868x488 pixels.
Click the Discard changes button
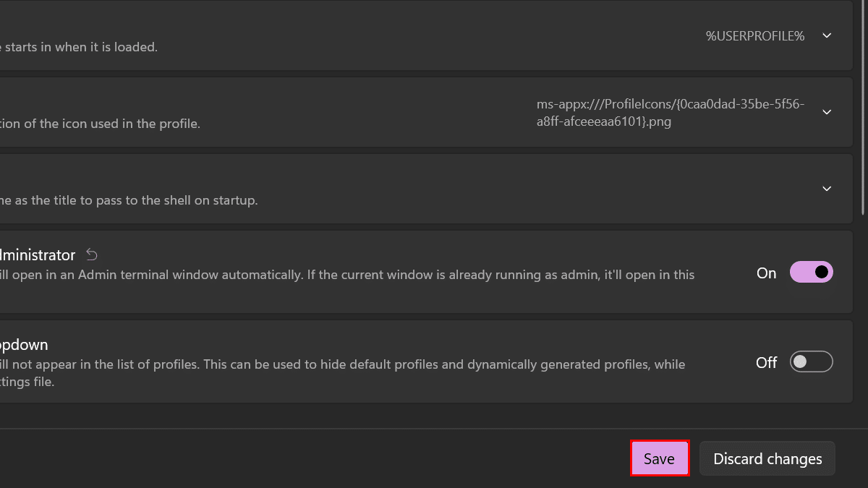point(767,458)
